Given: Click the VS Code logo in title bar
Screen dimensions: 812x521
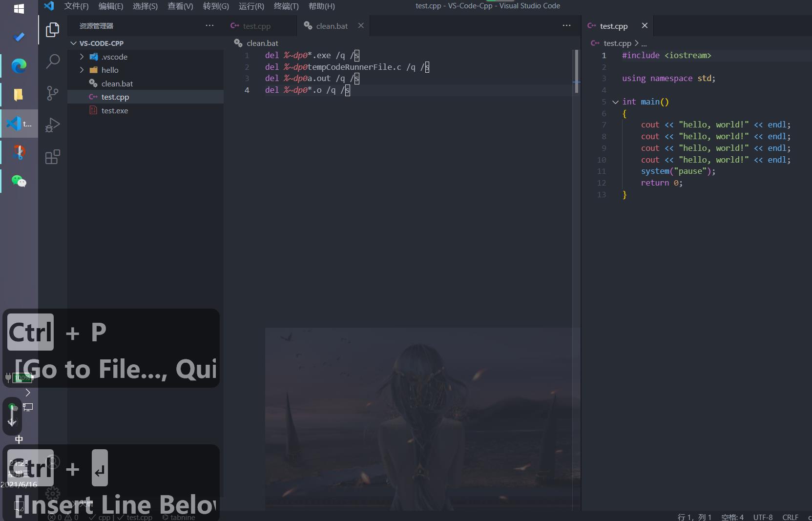Looking at the screenshot, I should (x=49, y=6).
